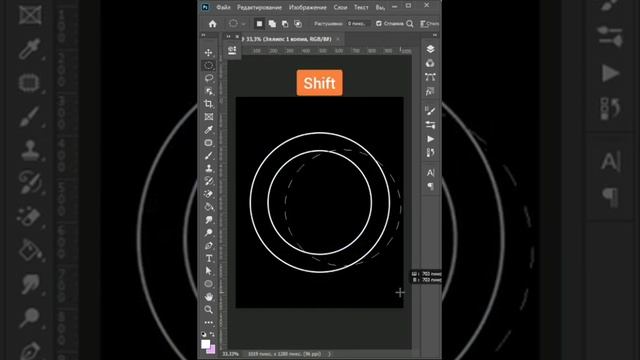640x360 pixels.
Task: Open the Paths panel icon
Action: [x=430, y=77]
